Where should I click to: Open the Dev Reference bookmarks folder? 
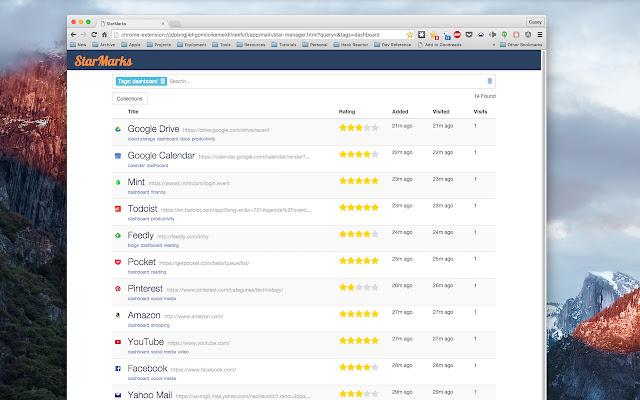(x=393, y=45)
